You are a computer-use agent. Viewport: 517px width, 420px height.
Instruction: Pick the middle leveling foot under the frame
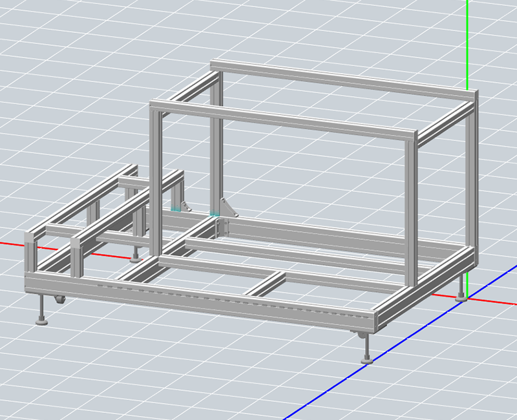pos(134,258)
